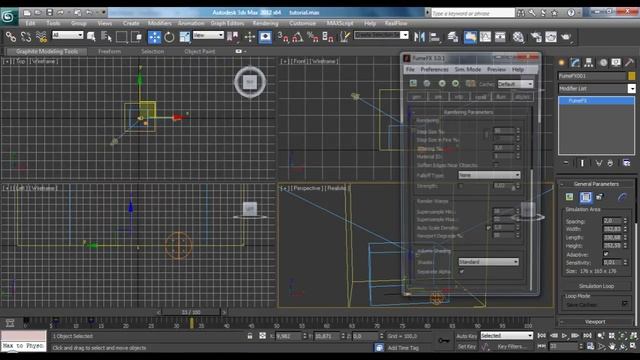
Task: Click the Align tool icon
Action: click(x=435, y=37)
